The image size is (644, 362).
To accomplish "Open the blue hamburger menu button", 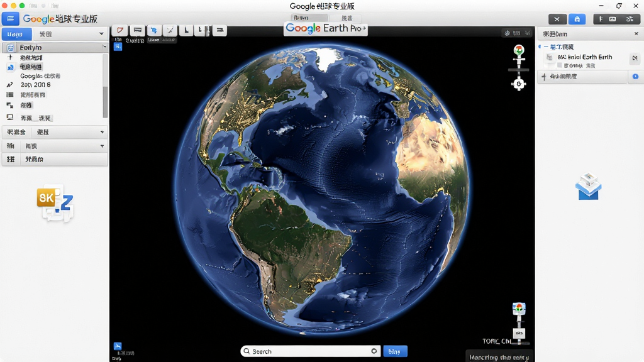I will (x=10, y=19).
